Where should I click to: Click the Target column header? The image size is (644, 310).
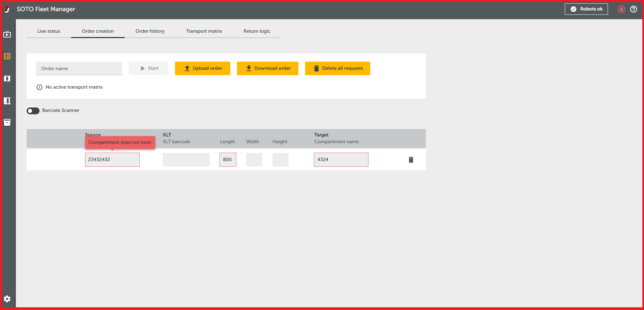tap(321, 135)
